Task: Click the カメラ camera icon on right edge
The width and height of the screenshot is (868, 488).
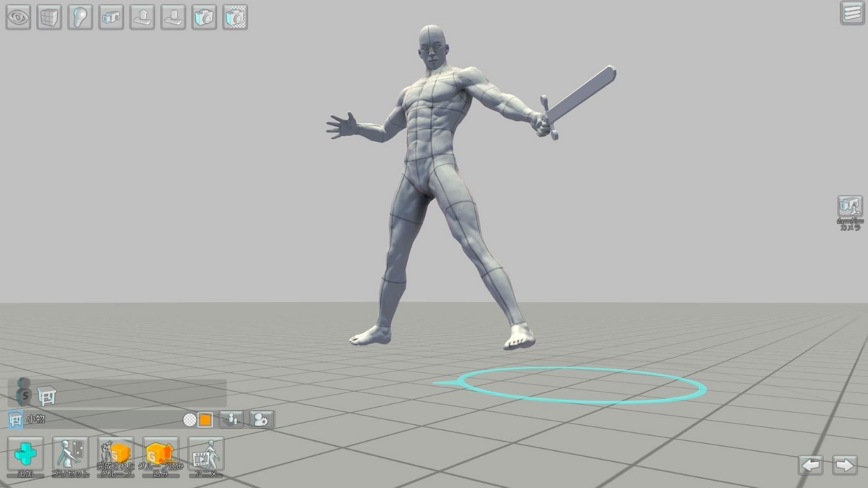Action: click(x=851, y=213)
